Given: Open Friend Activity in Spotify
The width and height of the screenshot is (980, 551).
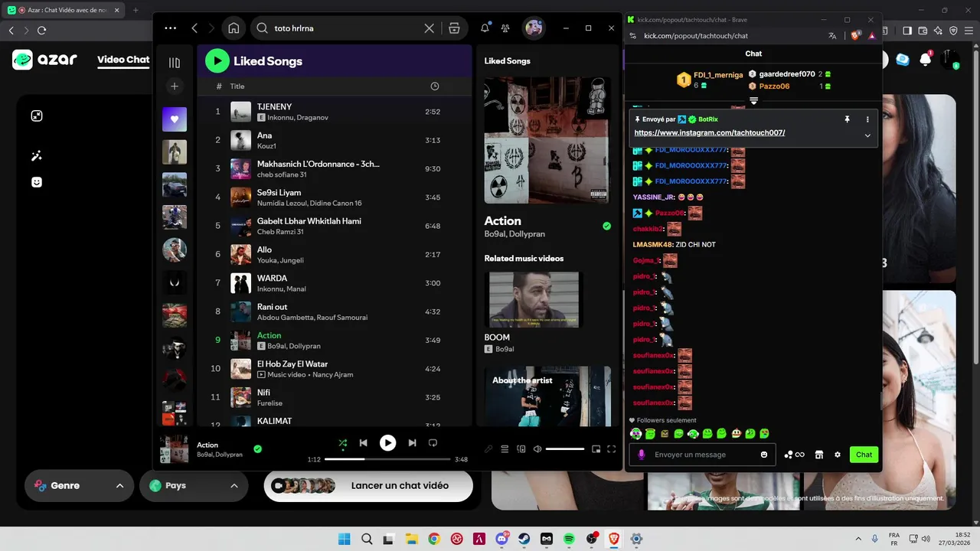Looking at the screenshot, I should [505, 28].
